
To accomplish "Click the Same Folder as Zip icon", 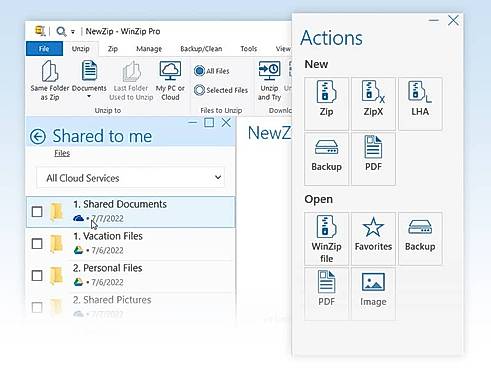I will 50,71.
